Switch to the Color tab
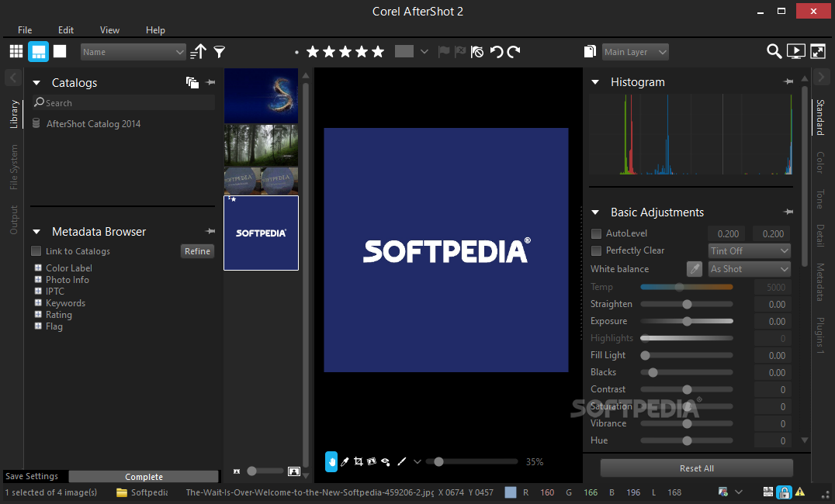The height and width of the screenshot is (504, 835). pyautogui.click(x=820, y=162)
